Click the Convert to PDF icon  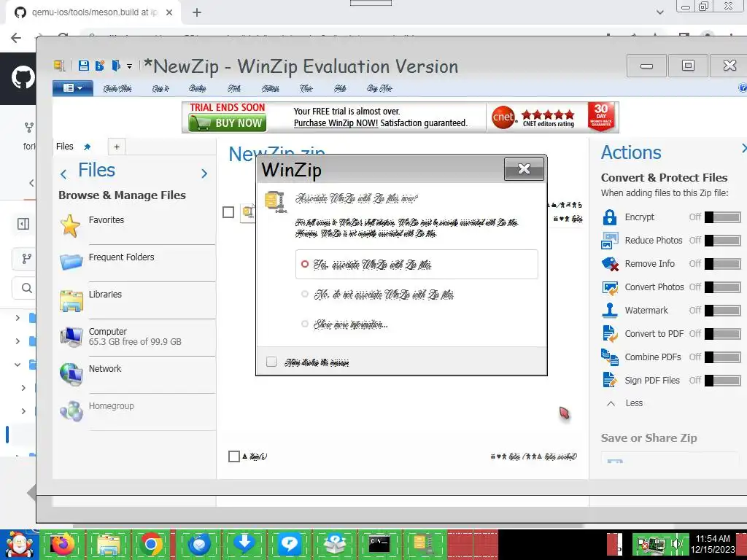click(610, 334)
